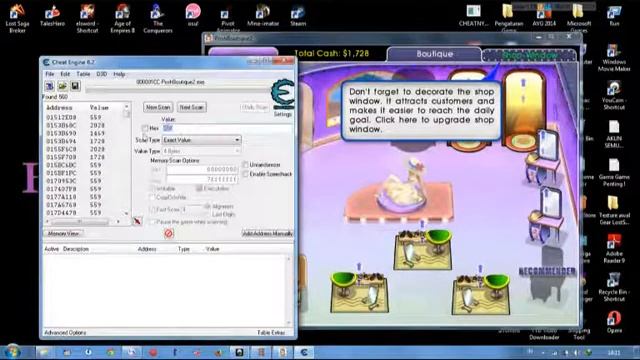Select the TalesHero desktop icon
This screenshot has width=640, height=360.
point(52,16)
